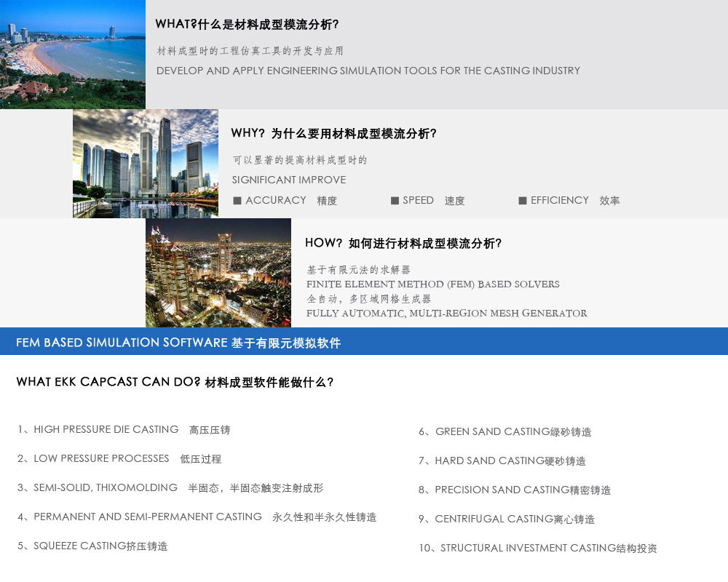The height and width of the screenshot is (582, 728).
Task: Click the 'SIGNIFICANT IMPROVE' text
Action: click(x=289, y=180)
